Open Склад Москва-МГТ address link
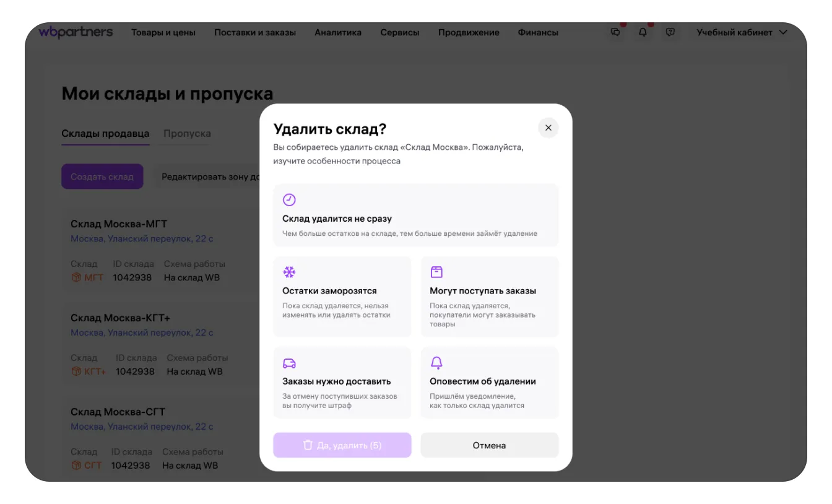Viewport: 832px width, 504px height. (x=142, y=239)
